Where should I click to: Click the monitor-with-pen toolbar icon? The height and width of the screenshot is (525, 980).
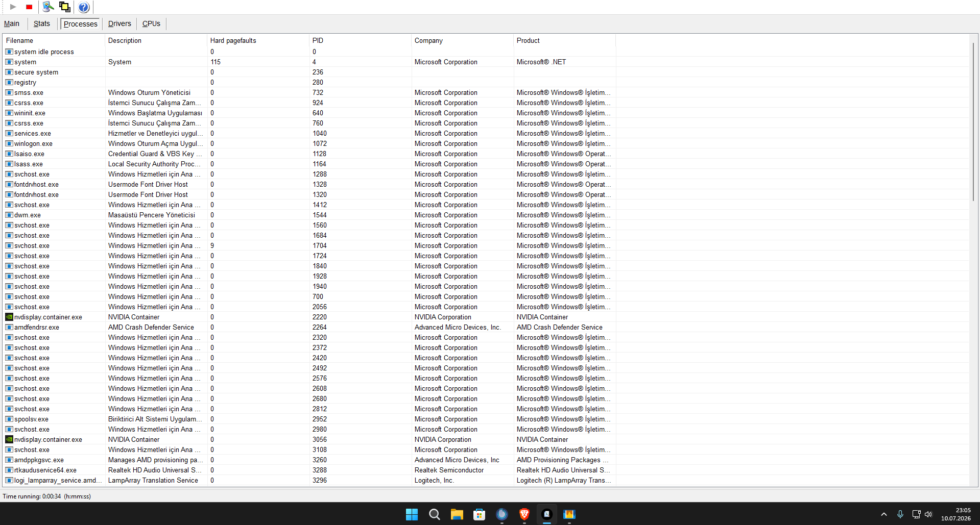[49, 7]
